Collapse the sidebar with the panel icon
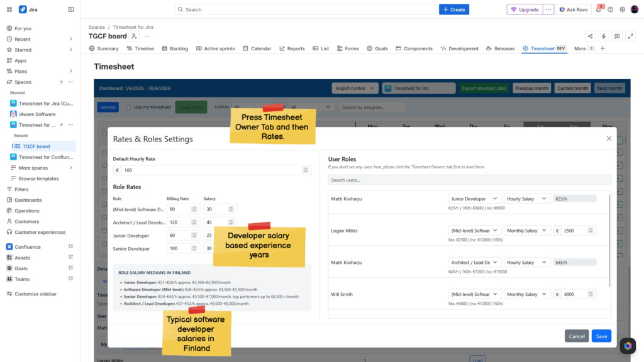This screenshot has height=362, width=644. (x=71, y=9)
